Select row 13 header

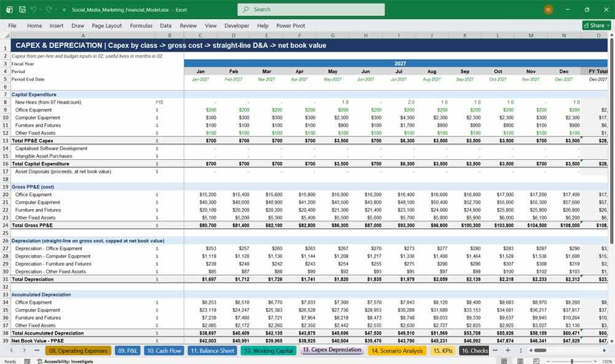click(6, 140)
